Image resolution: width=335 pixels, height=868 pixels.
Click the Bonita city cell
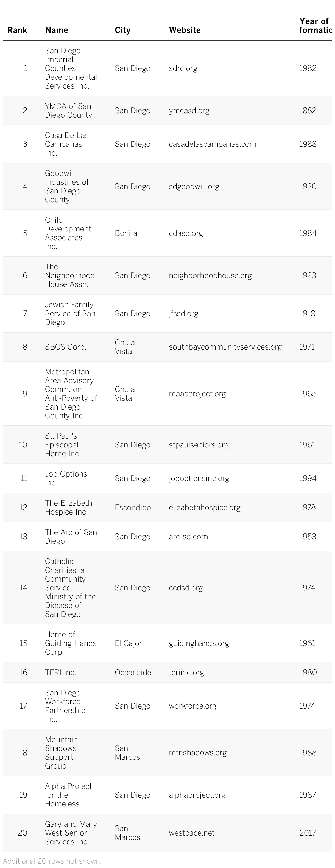[126, 233]
